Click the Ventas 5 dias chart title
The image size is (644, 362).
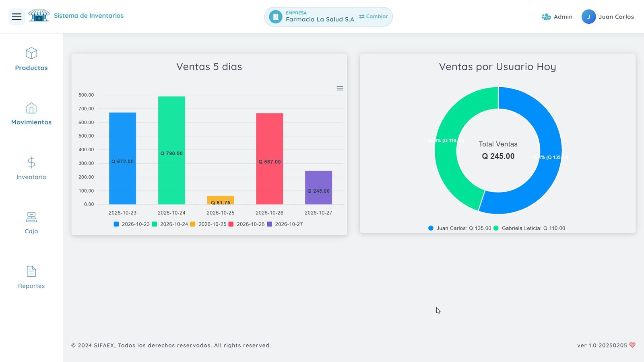209,67
